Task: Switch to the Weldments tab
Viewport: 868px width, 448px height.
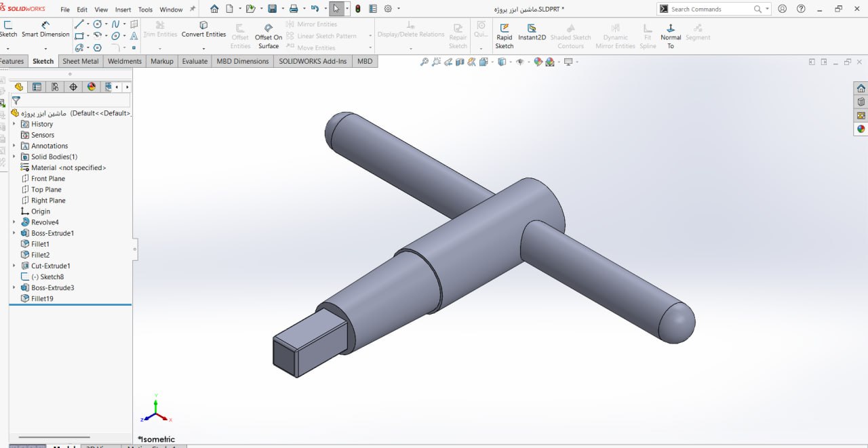Action: pos(125,61)
